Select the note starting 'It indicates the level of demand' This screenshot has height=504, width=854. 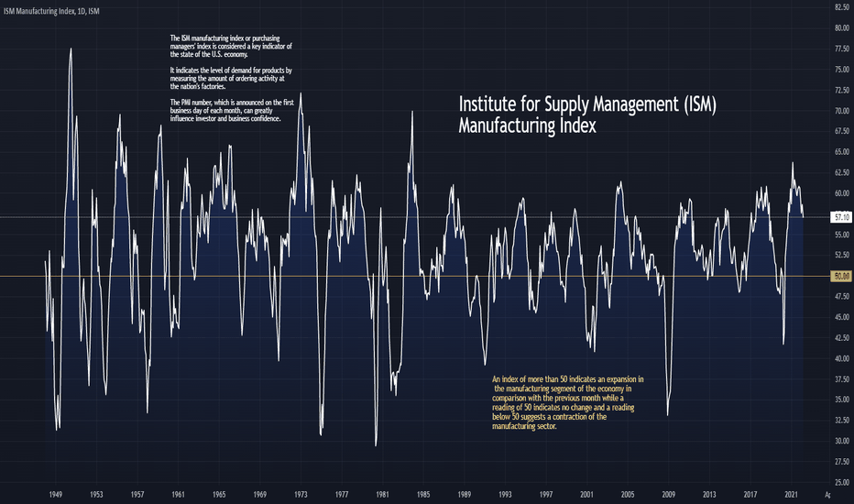point(231,79)
